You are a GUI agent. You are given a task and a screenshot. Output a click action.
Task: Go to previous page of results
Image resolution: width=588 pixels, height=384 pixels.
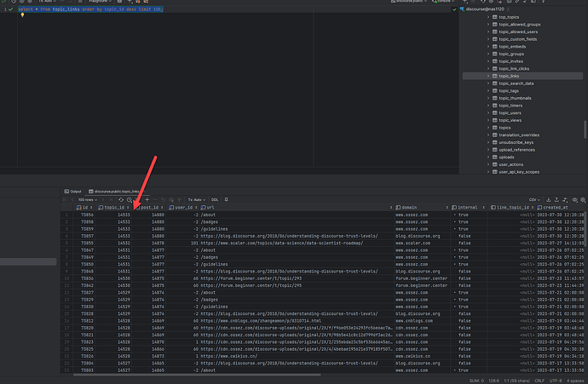pyautogui.click(x=72, y=200)
